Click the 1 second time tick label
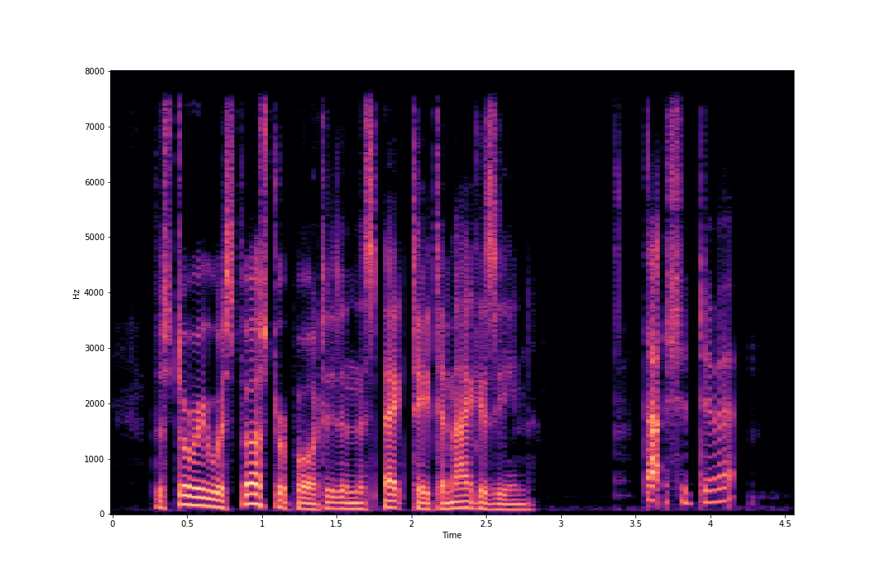 coord(262,523)
